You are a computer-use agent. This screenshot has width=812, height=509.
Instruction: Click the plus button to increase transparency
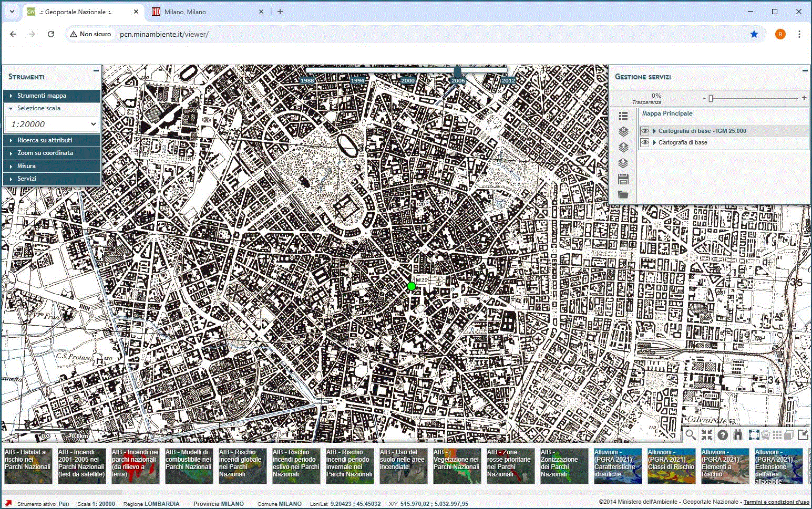click(804, 98)
